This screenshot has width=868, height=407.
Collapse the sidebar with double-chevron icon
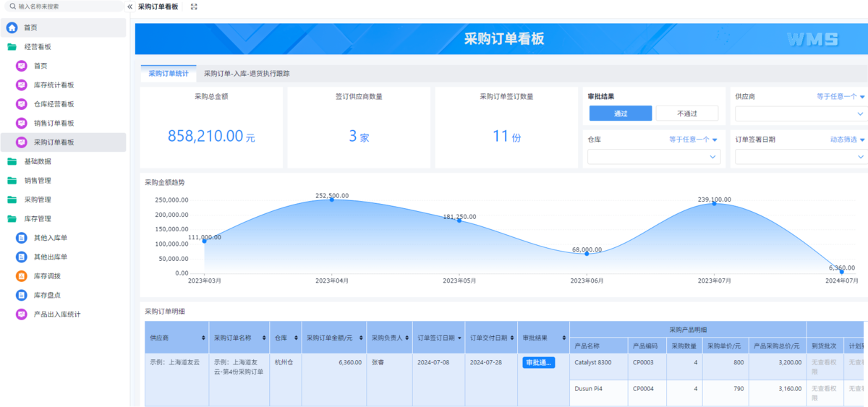click(x=129, y=7)
